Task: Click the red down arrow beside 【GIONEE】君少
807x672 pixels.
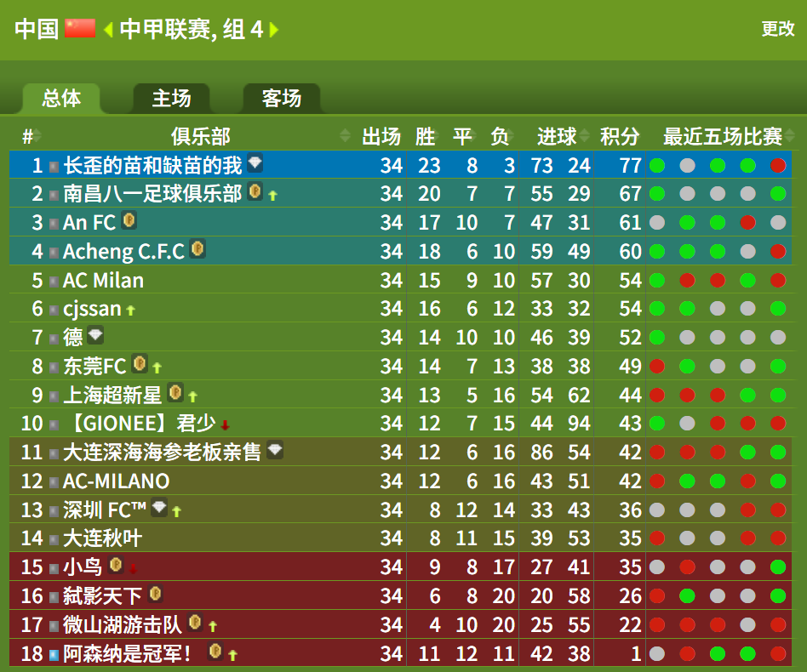Action: click(x=225, y=425)
